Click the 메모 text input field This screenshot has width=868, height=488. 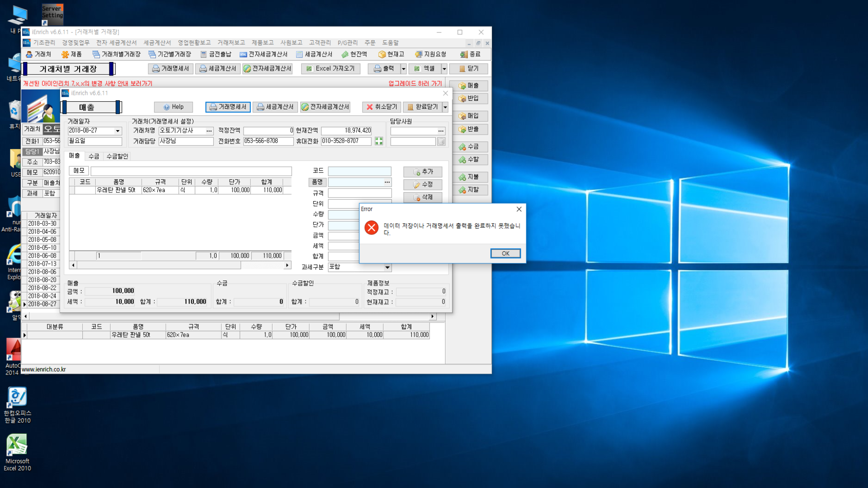(x=191, y=171)
